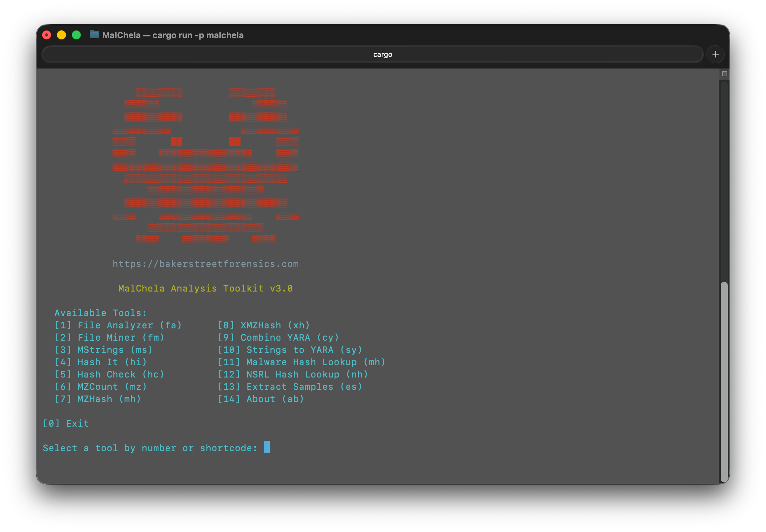Click the new tab plus button
The width and height of the screenshot is (766, 532).
point(715,54)
